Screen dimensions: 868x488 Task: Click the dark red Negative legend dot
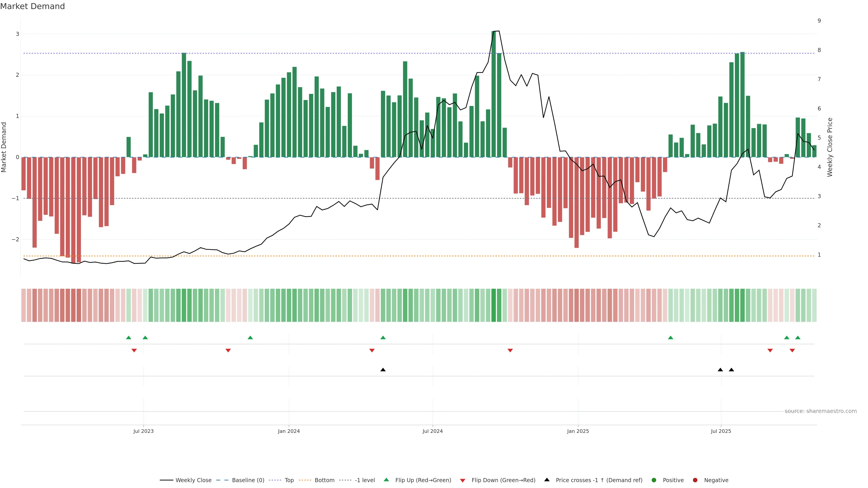[695, 480]
